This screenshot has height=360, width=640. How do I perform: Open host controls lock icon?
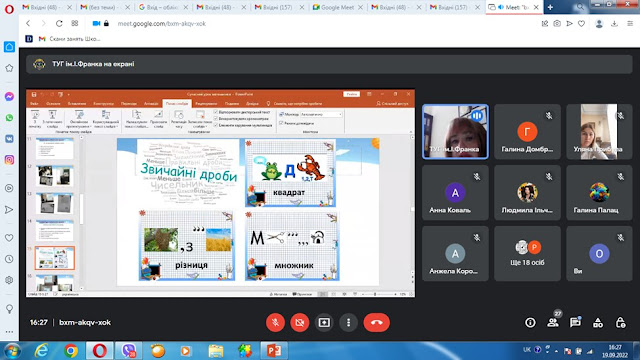click(x=620, y=323)
